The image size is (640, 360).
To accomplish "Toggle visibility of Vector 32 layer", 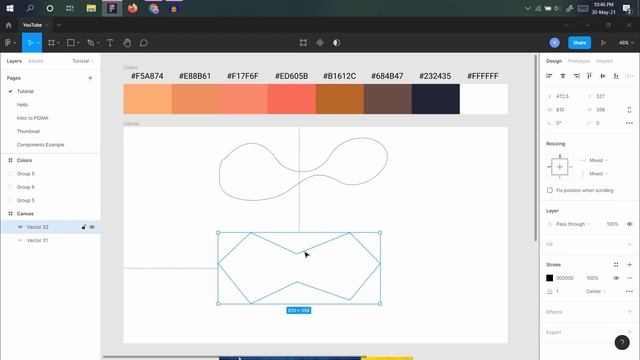I will pyautogui.click(x=92, y=227).
